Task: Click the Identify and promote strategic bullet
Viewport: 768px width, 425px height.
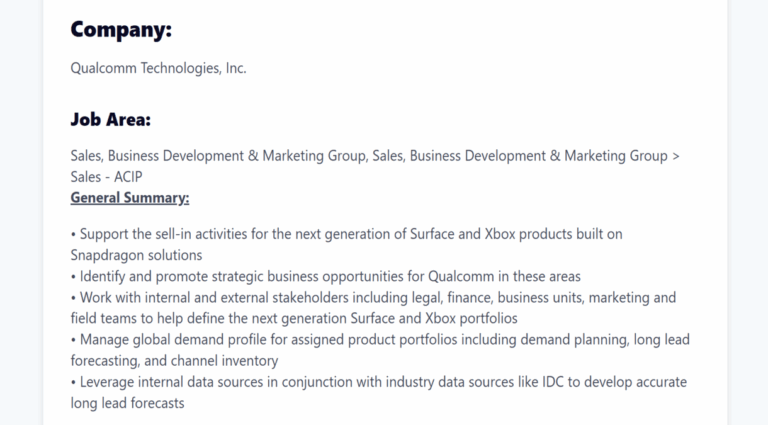Action: coord(326,276)
